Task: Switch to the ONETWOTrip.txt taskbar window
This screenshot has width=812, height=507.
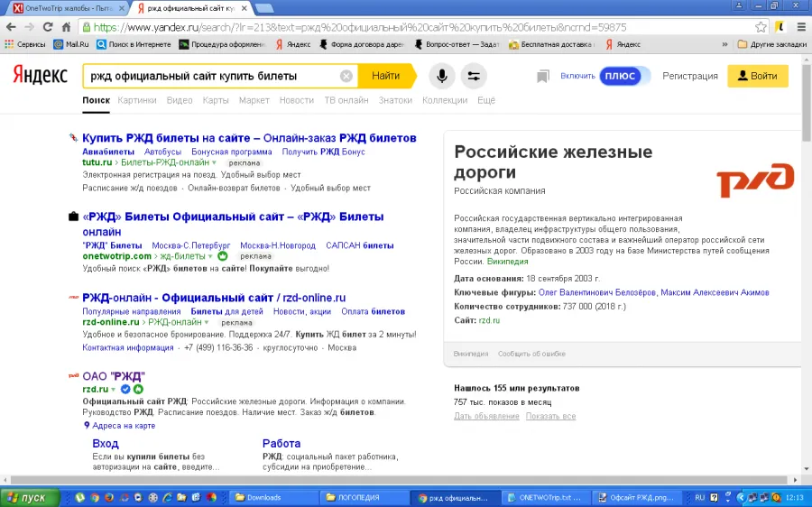Action: tap(545, 498)
